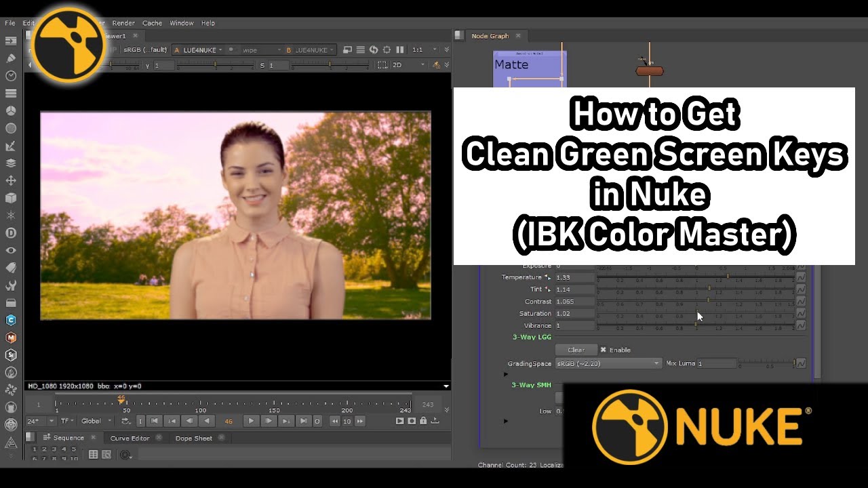
Task: Open the 3D nodes cube icon
Action: click(11, 199)
